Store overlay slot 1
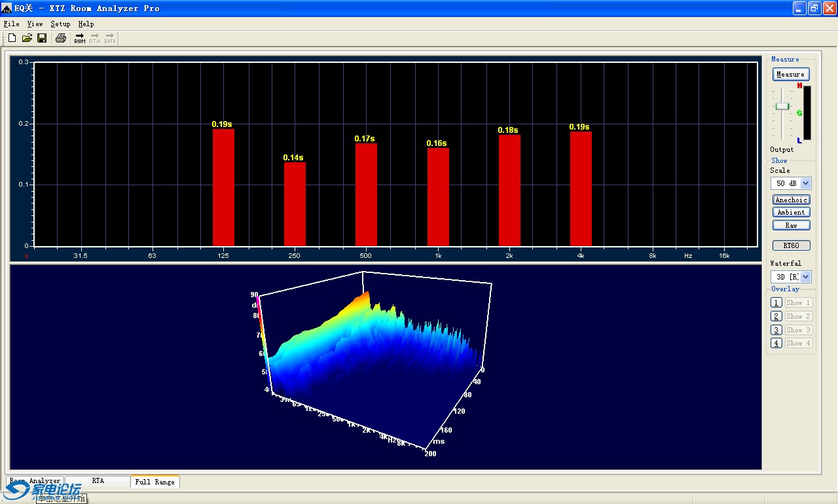Viewport: 838px width, 504px height. [776, 302]
